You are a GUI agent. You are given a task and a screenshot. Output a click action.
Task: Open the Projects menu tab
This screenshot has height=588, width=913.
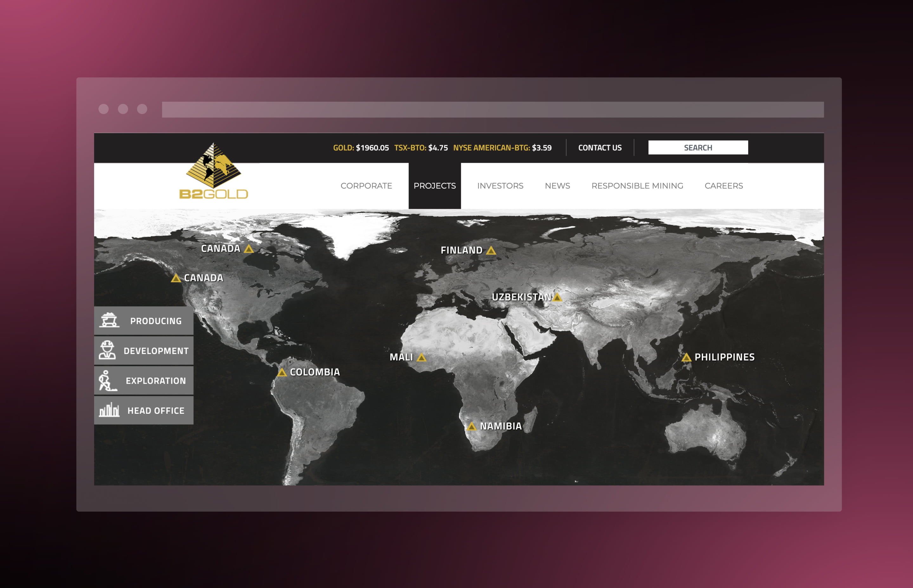(x=435, y=186)
